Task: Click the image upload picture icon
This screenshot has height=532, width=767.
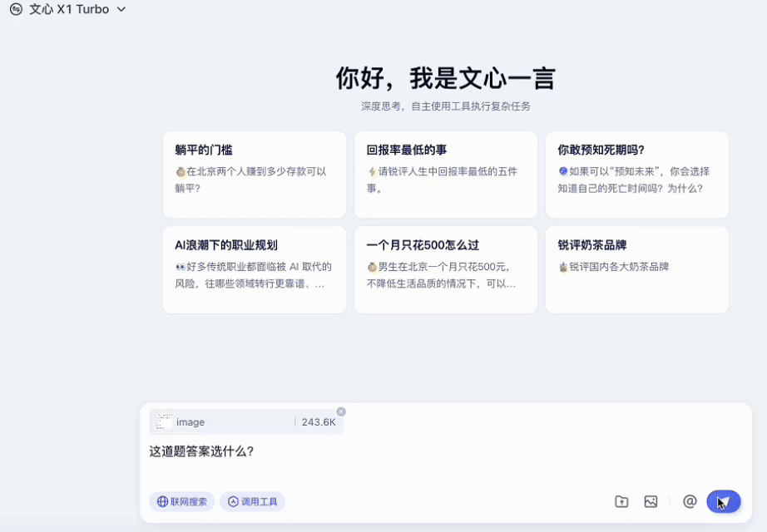Action: click(x=651, y=502)
